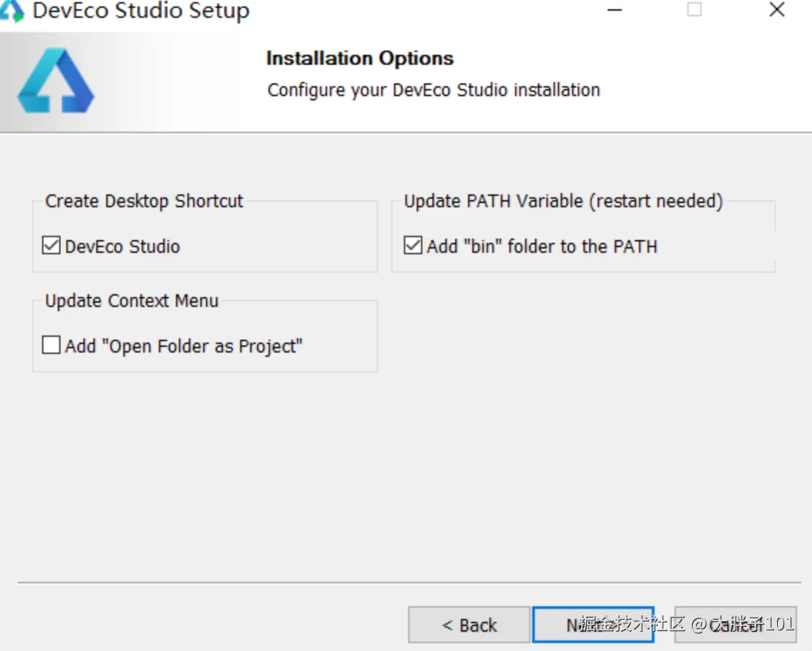The height and width of the screenshot is (651, 812).
Task: Disable the Add "bin" folder to PATH checkbox
Action: (x=413, y=246)
